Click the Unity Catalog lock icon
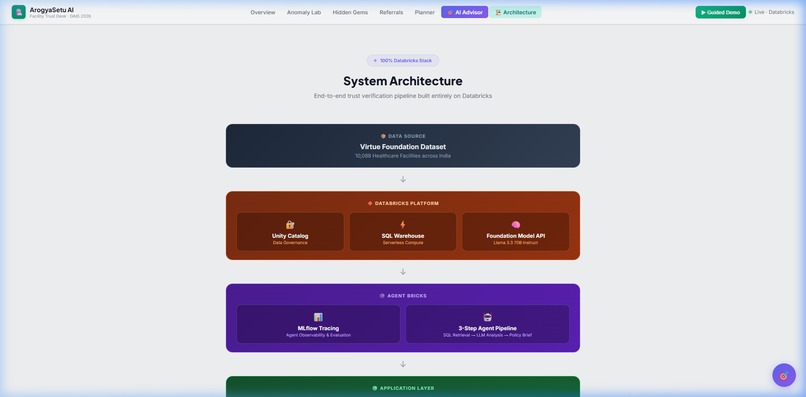 290,225
